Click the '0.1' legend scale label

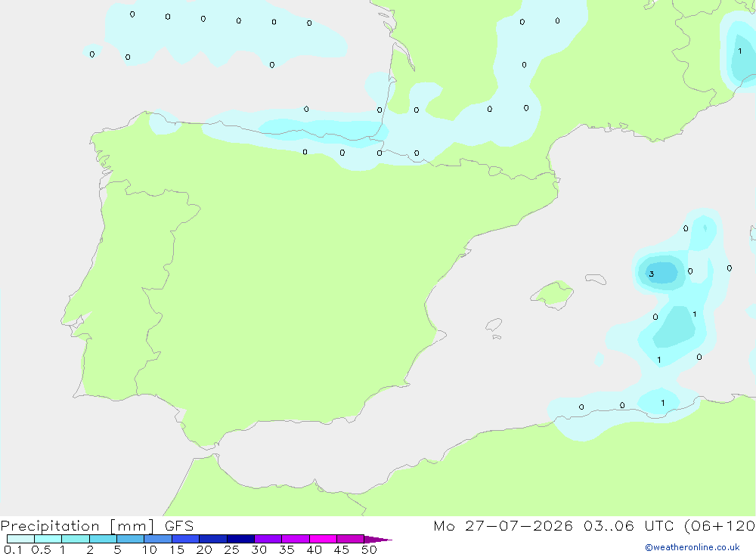tap(13, 549)
